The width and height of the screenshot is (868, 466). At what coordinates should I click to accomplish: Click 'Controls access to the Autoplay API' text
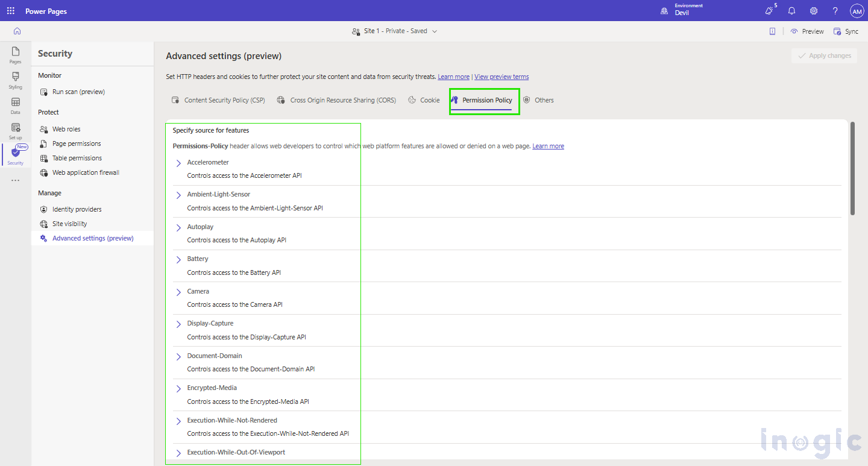(237, 240)
